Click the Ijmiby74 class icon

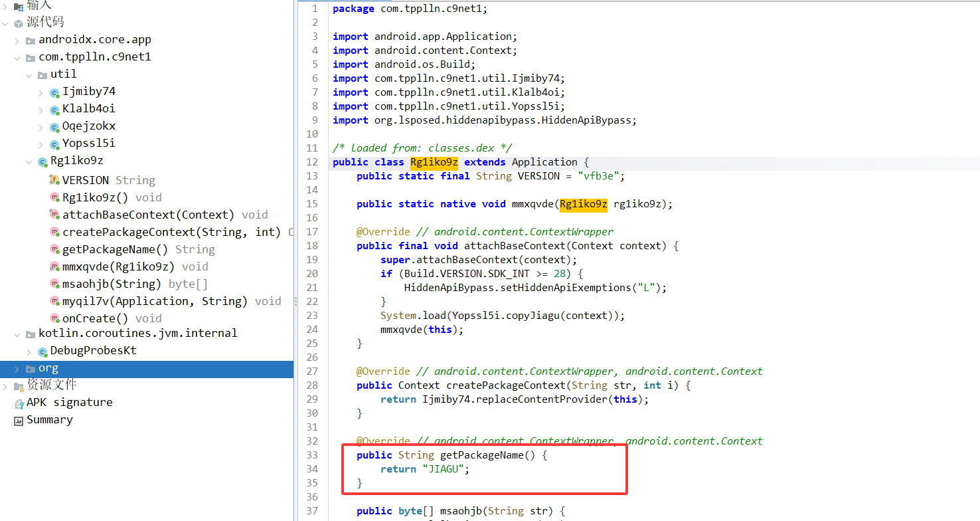coord(54,92)
